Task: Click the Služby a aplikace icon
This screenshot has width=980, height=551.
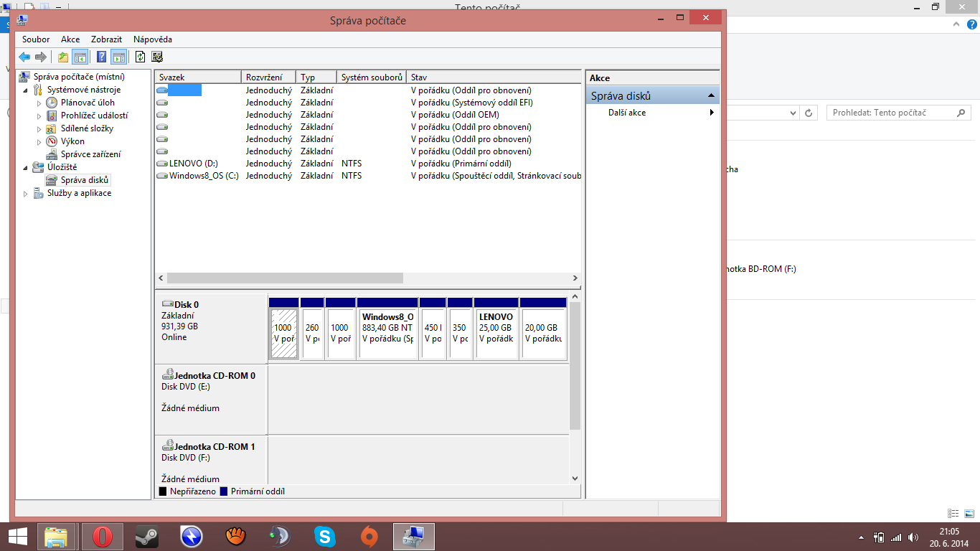Action: point(38,193)
